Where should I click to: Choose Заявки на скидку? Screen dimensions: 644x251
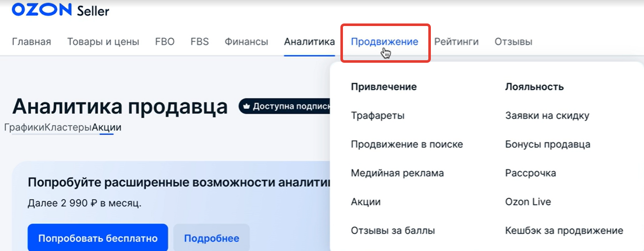click(547, 116)
